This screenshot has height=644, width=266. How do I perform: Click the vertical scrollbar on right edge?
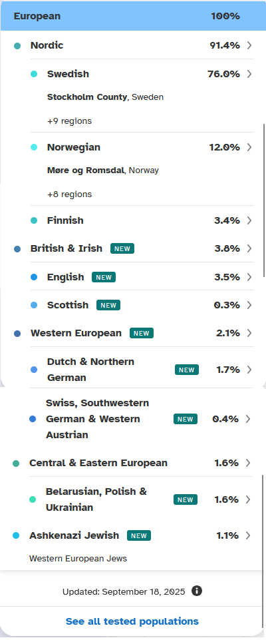point(264,200)
